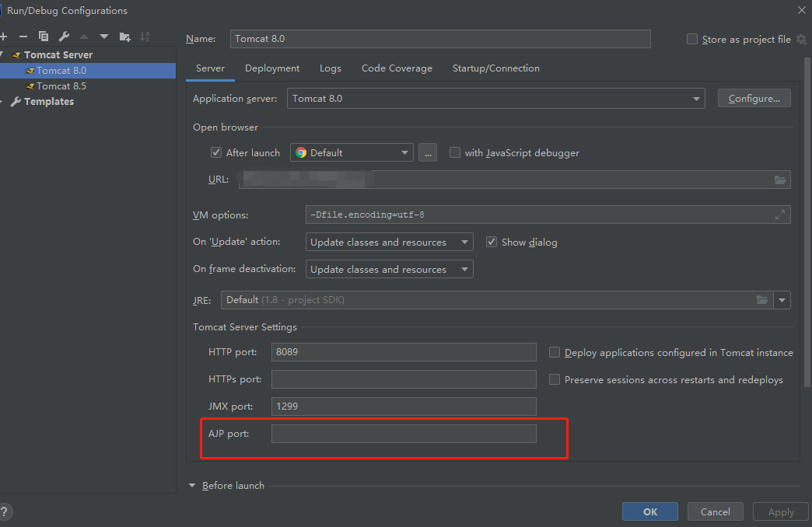Toggle Show dialog checkbox

pos(492,242)
